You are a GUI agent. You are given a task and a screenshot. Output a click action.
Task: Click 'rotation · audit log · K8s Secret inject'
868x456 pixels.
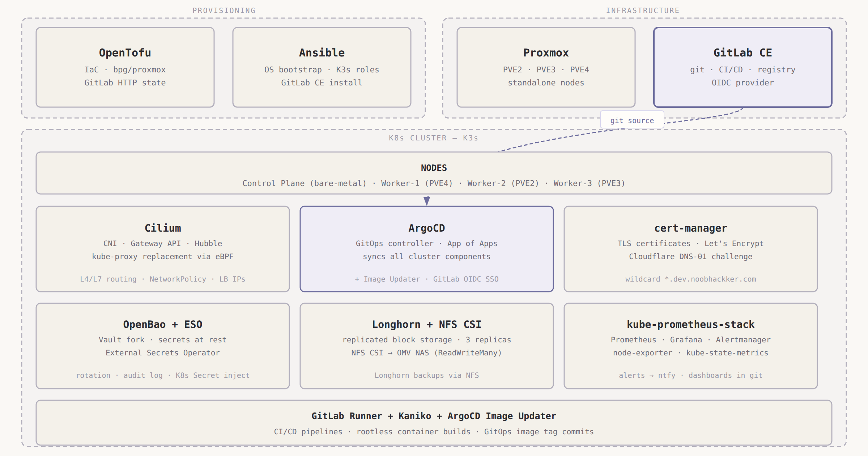[163, 375]
